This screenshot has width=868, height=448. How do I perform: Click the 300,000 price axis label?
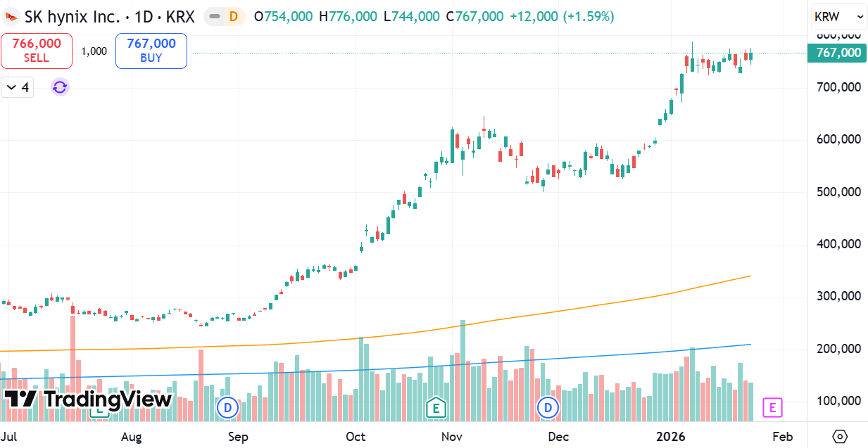coord(839,296)
